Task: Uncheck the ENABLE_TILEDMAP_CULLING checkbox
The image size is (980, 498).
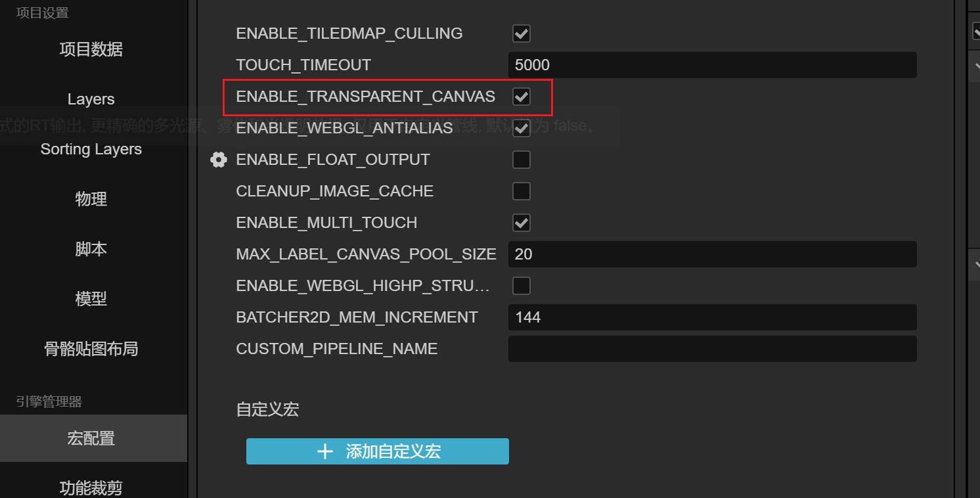Action: coord(522,34)
